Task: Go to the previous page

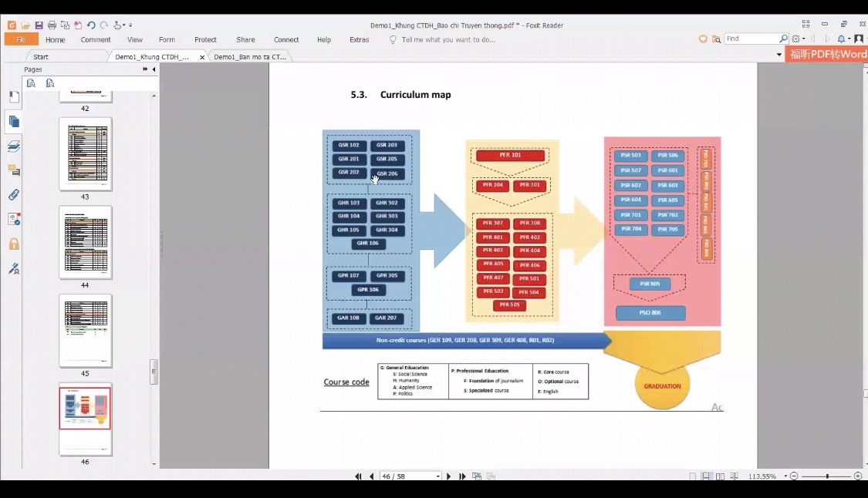Action: click(371, 476)
